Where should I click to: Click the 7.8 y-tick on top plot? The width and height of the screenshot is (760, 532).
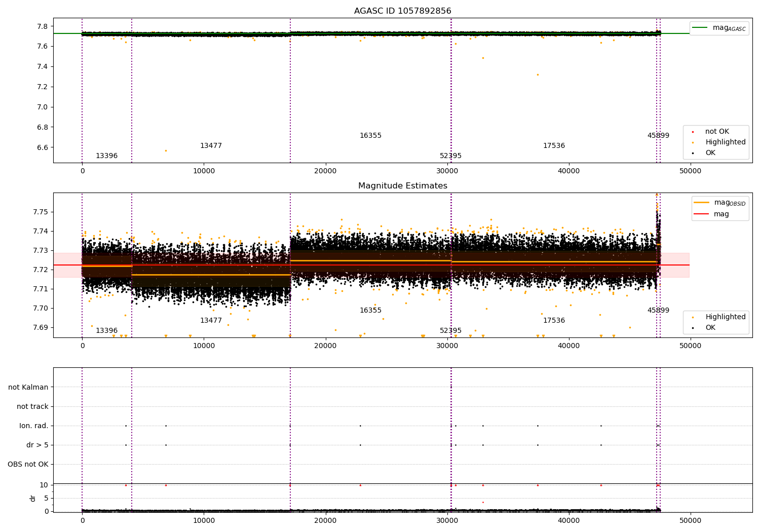(x=43, y=26)
